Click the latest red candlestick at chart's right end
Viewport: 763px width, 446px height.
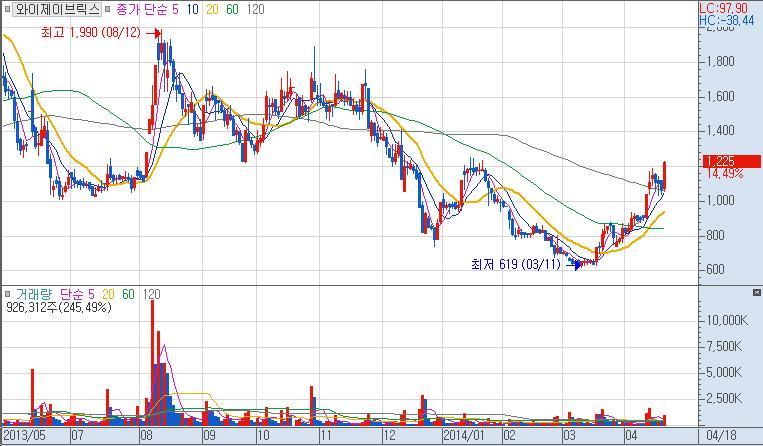(665, 176)
